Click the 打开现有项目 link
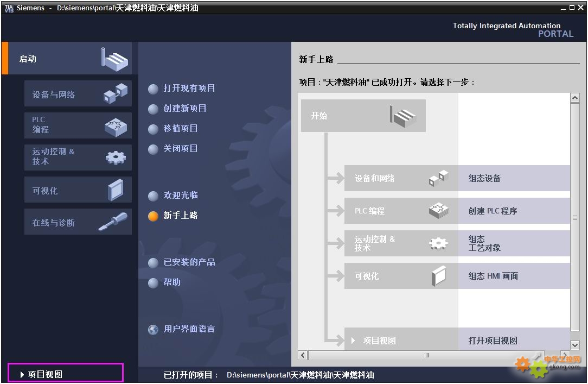The height and width of the screenshot is (384, 588). (189, 88)
